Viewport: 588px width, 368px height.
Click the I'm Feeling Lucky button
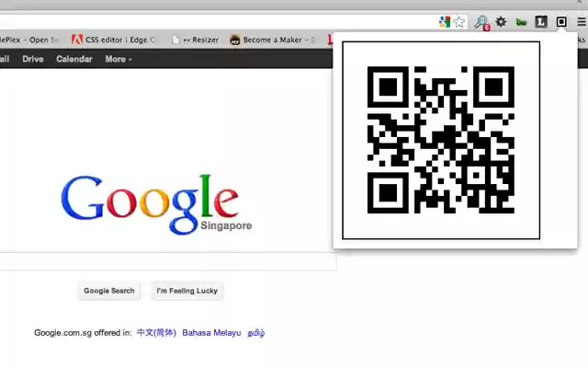(x=187, y=291)
